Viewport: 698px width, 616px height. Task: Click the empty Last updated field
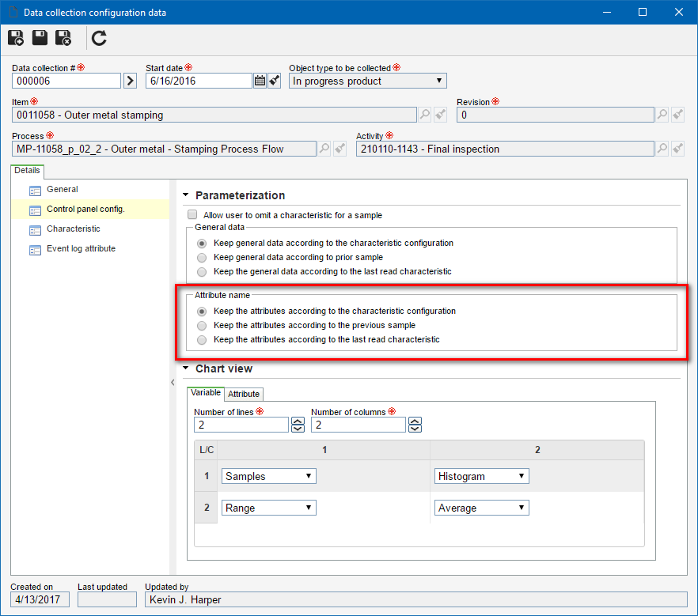107,599
